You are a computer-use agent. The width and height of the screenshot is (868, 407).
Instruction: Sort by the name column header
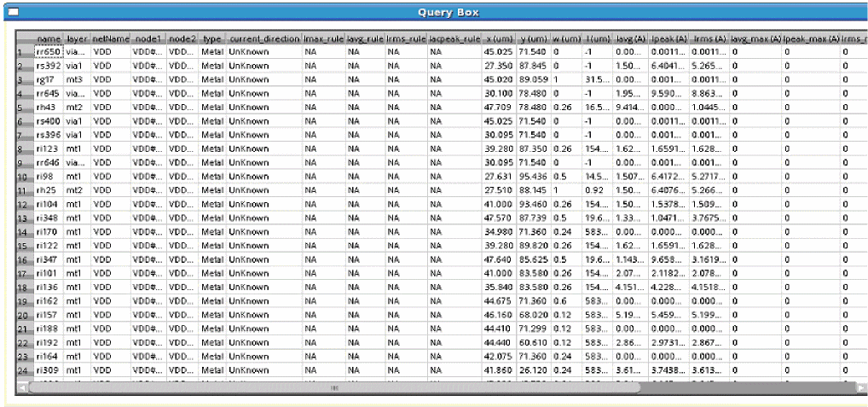pyautogui.click(x=49, y=39)
